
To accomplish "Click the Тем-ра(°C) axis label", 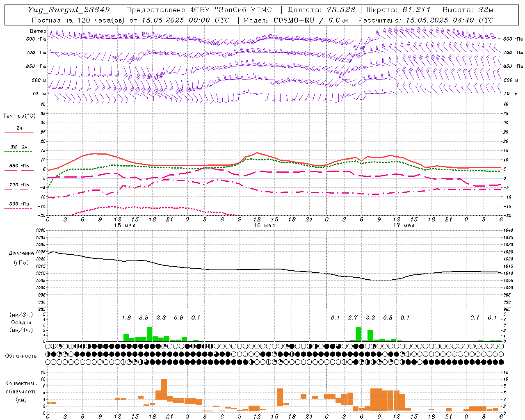I will coord(19,116).
